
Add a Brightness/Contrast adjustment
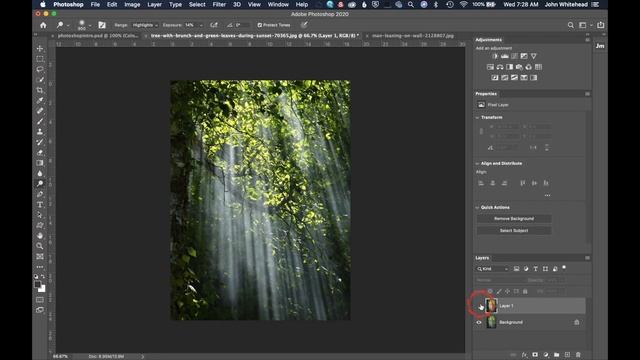tap(495, 56)
